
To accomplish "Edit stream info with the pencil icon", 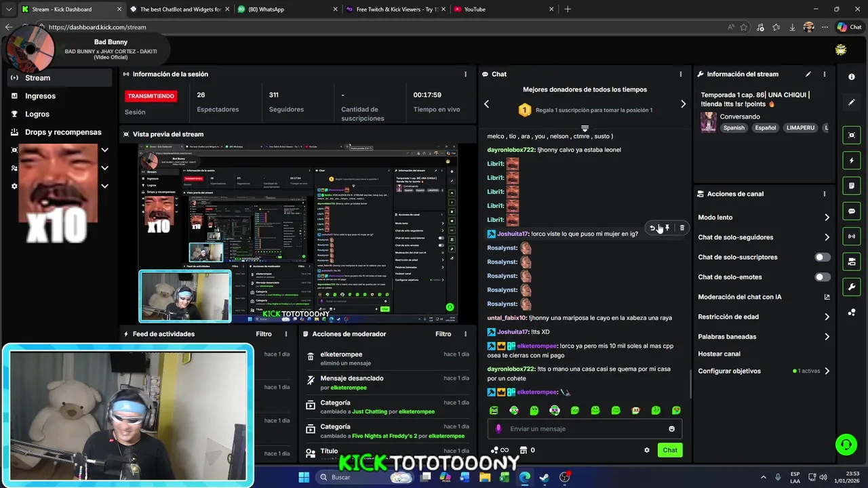I will pos(808,74).
